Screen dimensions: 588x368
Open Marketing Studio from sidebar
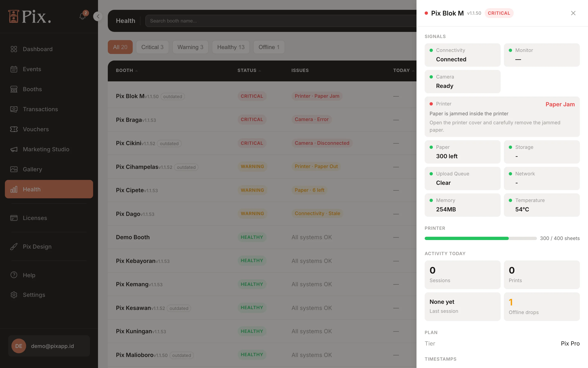tap(49, 149)
